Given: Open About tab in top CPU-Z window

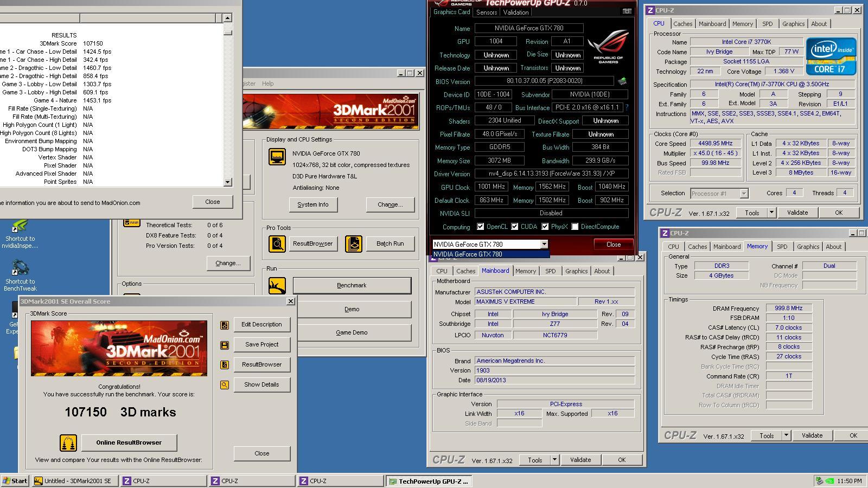Looking at the screenshot, I should (819, 24).
